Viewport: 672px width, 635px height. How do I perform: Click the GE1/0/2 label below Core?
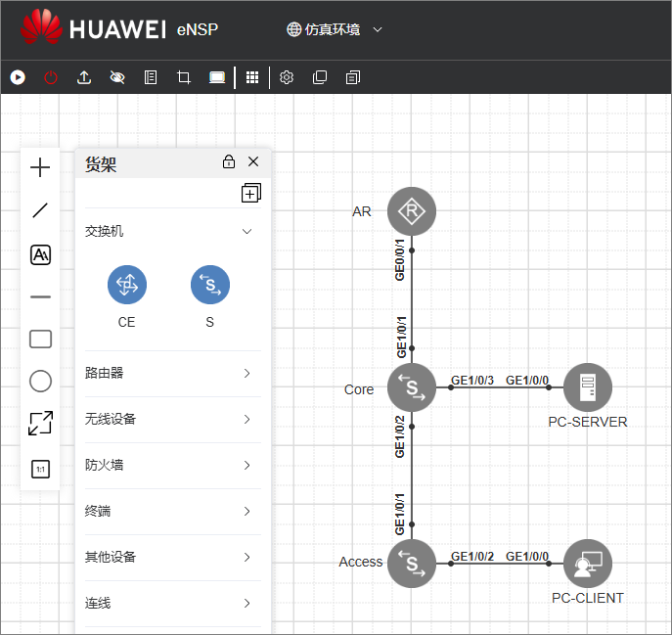coord(399,437)
